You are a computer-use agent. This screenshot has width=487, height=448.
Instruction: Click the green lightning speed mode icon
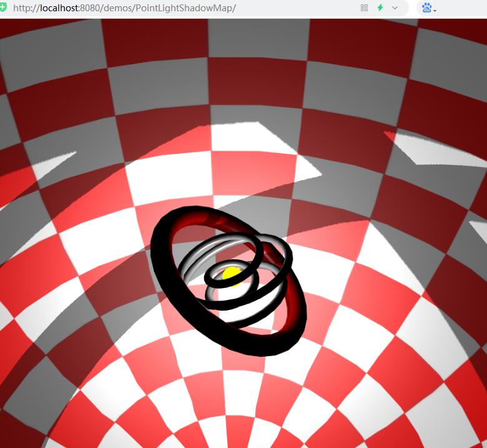(380, 7)
